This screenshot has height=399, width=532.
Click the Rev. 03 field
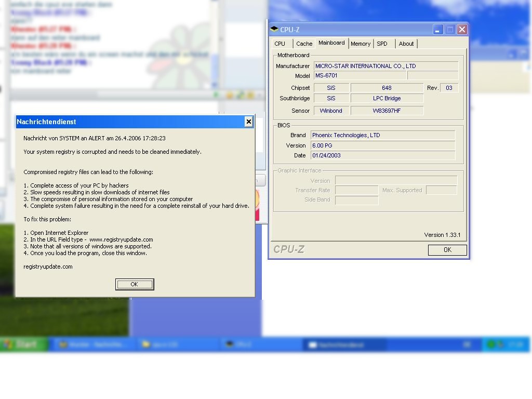[449, 88]
